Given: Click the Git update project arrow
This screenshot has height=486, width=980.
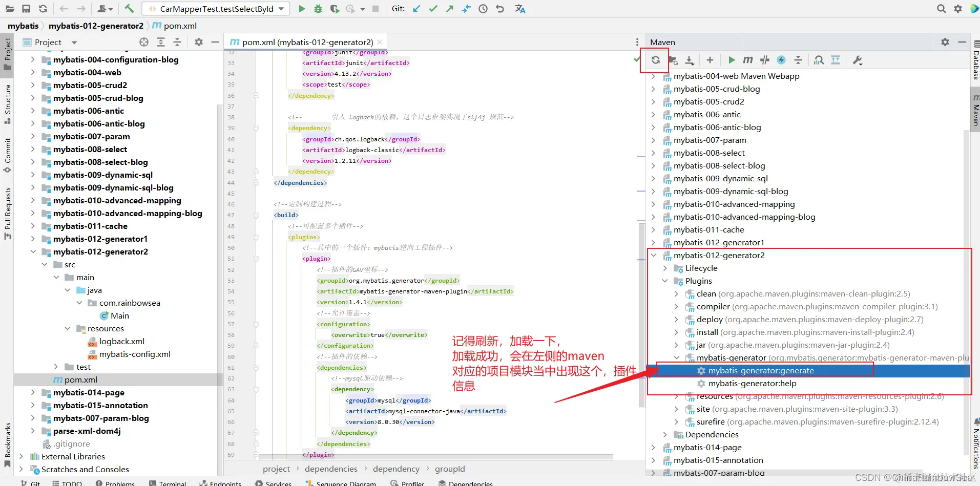Looking at the screenshot, I should pos(416,9).
